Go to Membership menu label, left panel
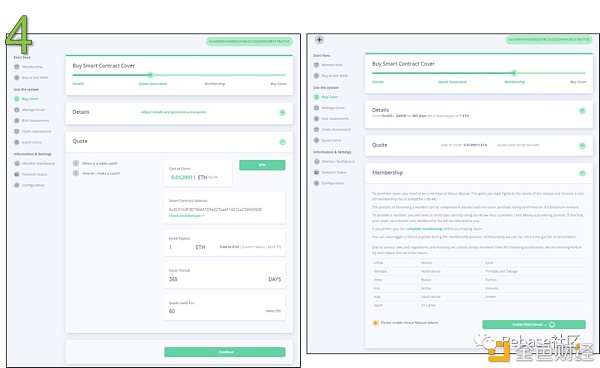The width and height of the screenshot is (600, 368). click(x=32, y=67)
